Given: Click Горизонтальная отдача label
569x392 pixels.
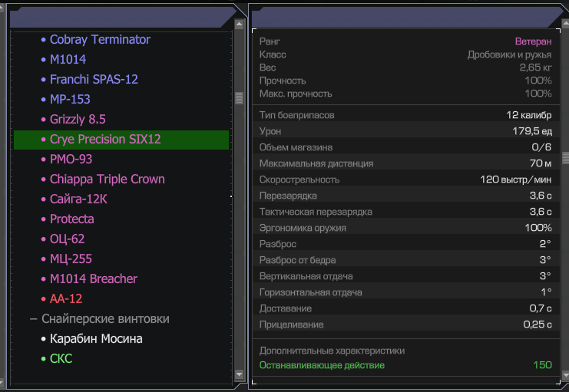Looking at the screenshot, I should (x=310, y=292).
